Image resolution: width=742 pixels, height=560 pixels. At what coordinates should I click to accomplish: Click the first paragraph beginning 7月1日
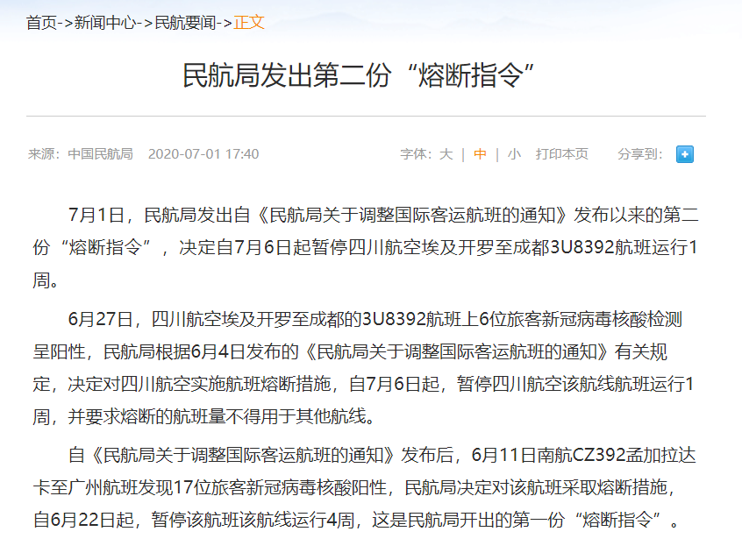pos(368,247)
